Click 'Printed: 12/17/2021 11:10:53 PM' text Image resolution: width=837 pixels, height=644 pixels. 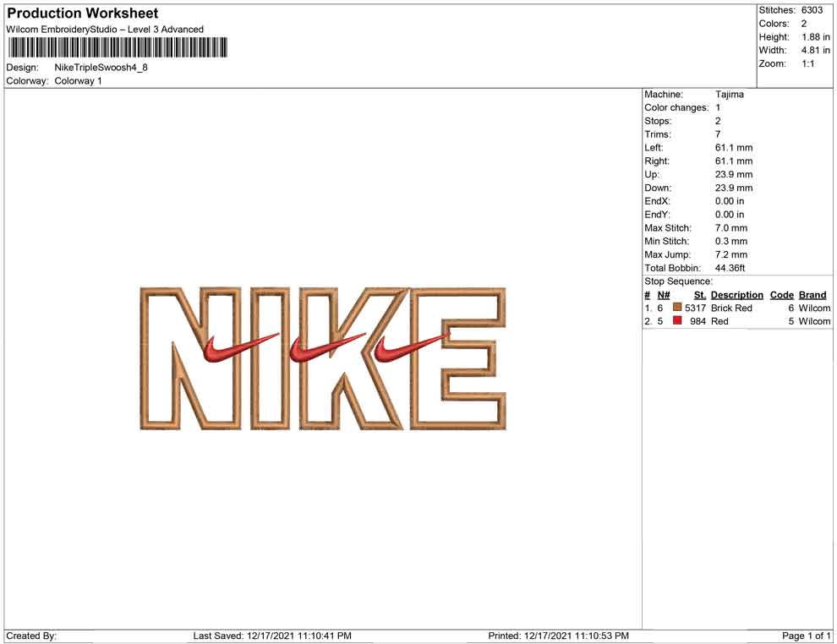pos(558,636)
